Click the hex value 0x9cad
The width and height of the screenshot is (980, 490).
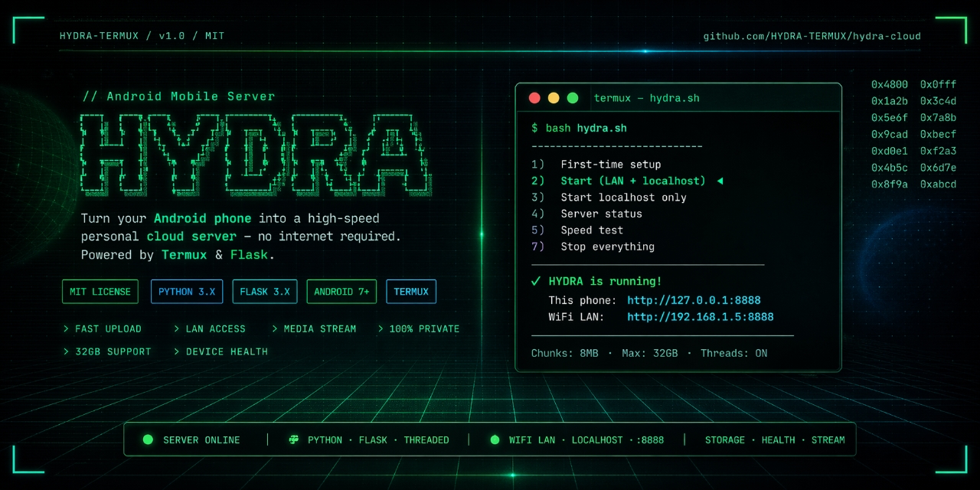click(890, 134)
